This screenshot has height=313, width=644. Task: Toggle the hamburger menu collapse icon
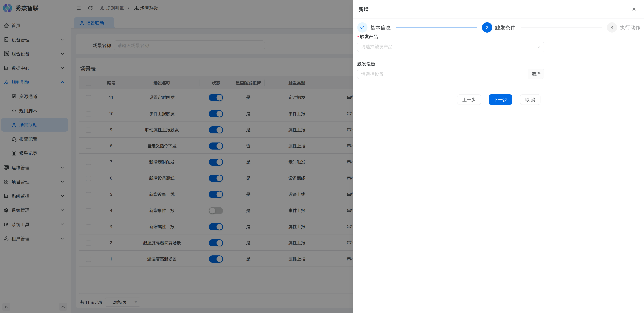click(79, 8)
